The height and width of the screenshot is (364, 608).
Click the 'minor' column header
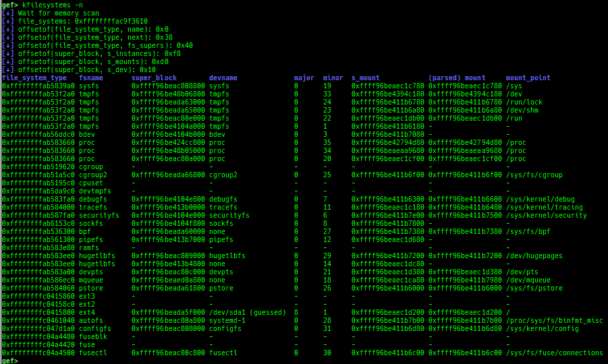point(333,78)
